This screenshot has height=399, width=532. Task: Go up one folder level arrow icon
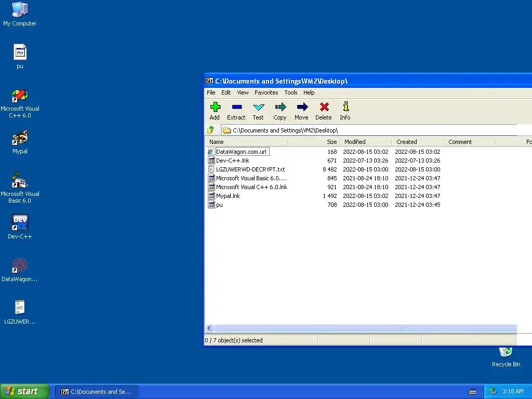click(x=211, y=130)
